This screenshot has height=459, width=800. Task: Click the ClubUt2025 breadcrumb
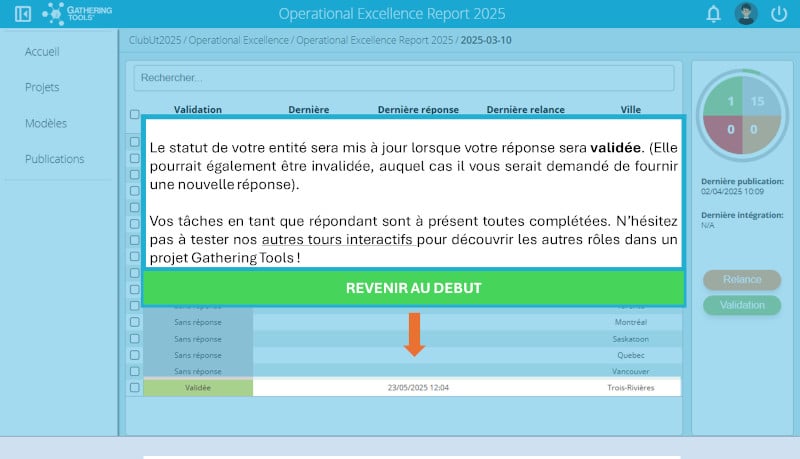click(155, 41)
